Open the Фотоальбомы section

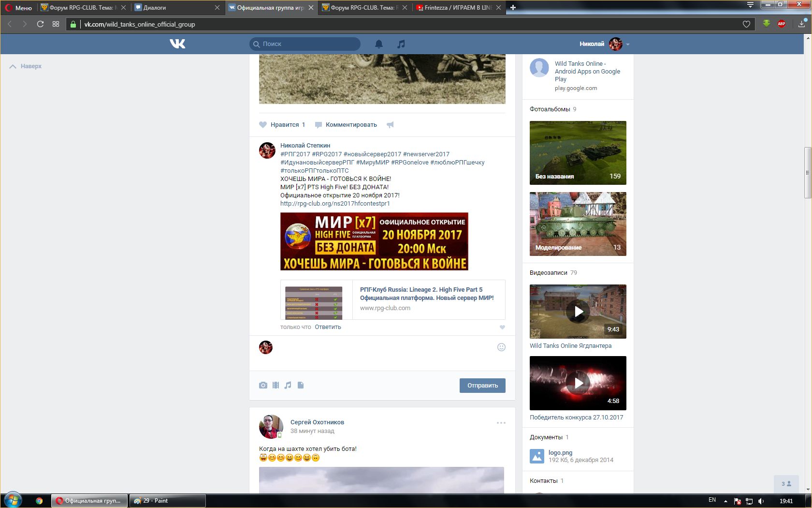point(550,109)
